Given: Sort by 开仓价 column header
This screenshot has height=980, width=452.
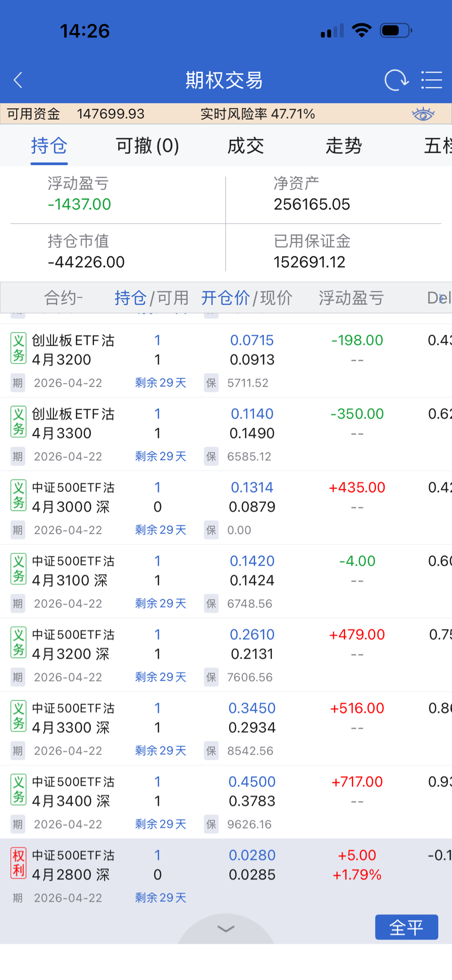Looking at the screenshot, I should 225,298.
